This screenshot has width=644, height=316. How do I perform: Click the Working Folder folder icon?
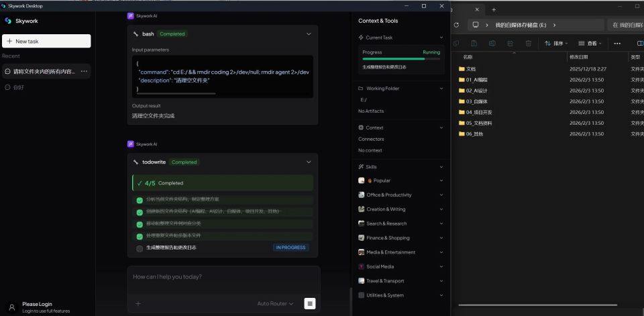361,89
